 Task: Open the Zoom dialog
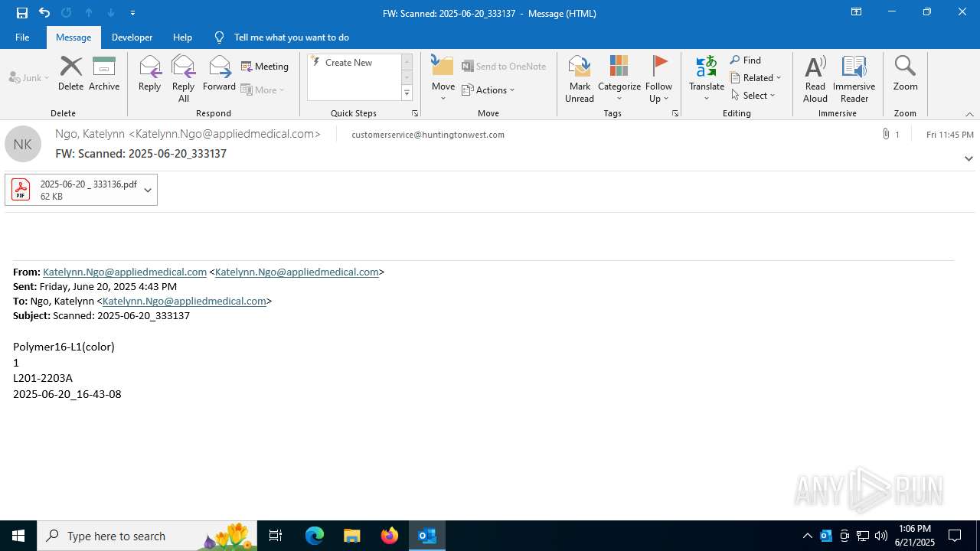pyautogui.click(x=905, y=73)
